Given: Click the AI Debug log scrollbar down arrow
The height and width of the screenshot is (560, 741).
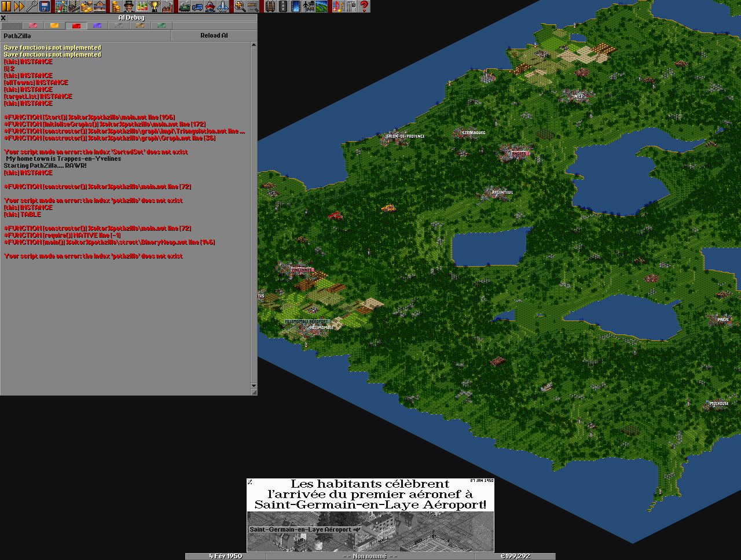Looking at the screenshot, I should pyautogui.click(x=254, y=386).
